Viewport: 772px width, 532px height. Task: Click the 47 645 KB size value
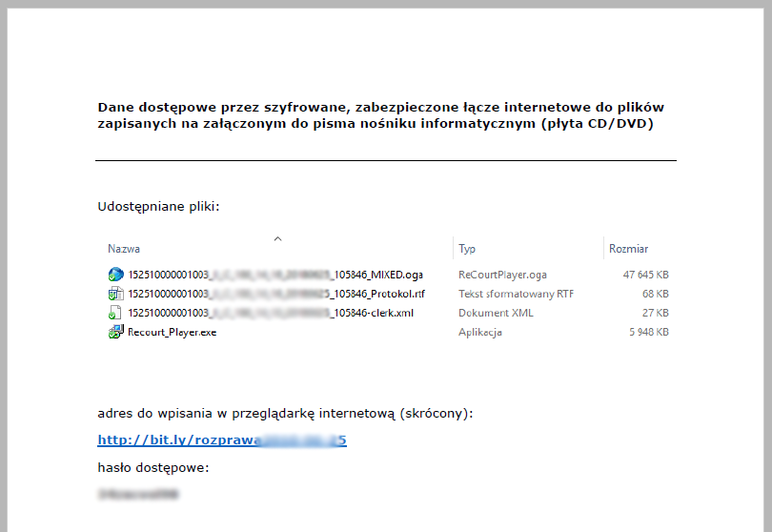(x=645, y=275)
